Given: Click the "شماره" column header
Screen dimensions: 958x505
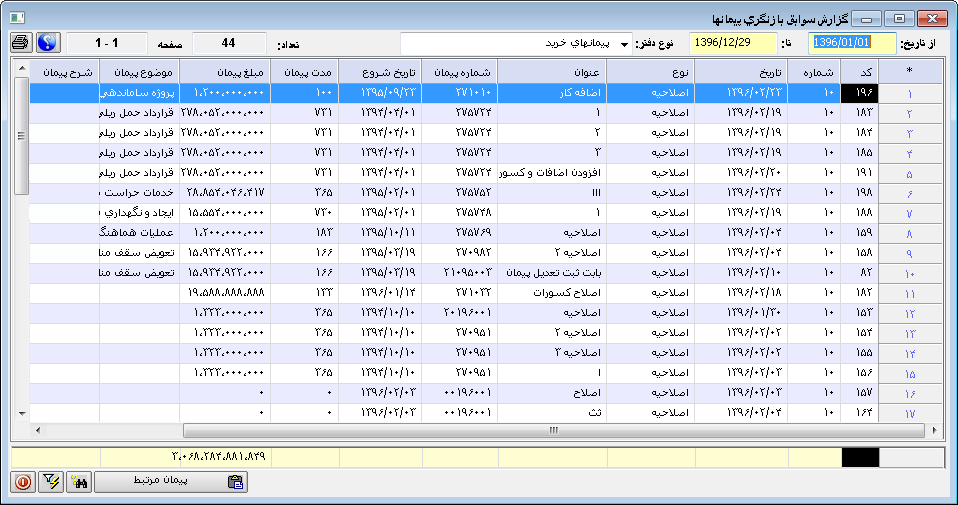Looking at the screenshot, I should 814,72.
